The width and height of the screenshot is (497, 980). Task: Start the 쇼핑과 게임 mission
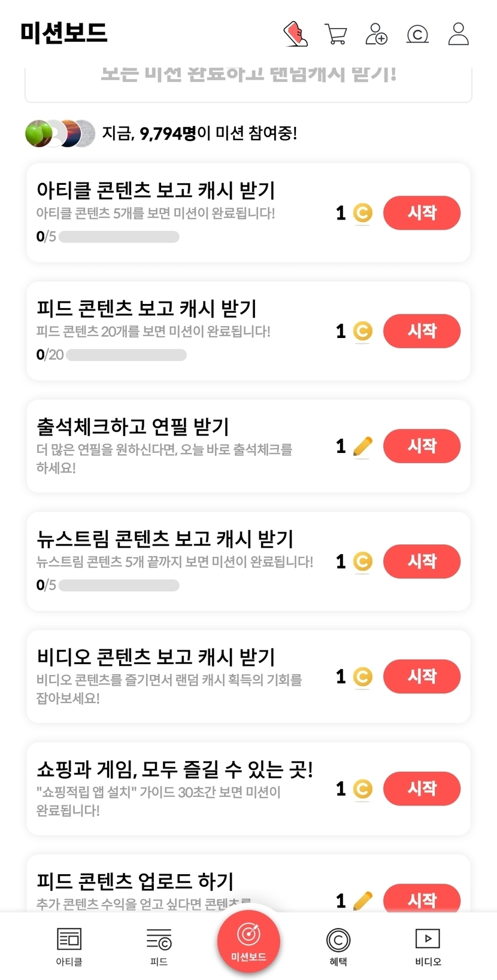[422, 789]
